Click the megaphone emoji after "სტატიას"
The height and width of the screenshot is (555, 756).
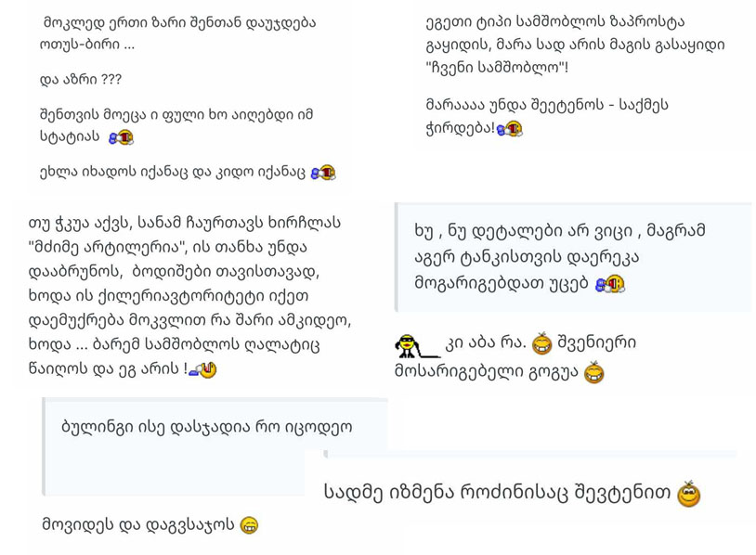click(x=121, y=137)
